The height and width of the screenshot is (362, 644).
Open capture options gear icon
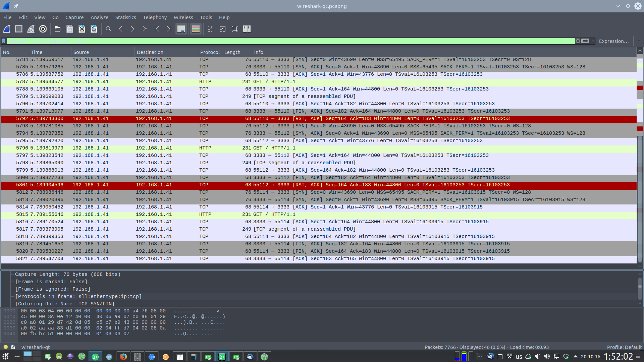(x=43, y=29)
